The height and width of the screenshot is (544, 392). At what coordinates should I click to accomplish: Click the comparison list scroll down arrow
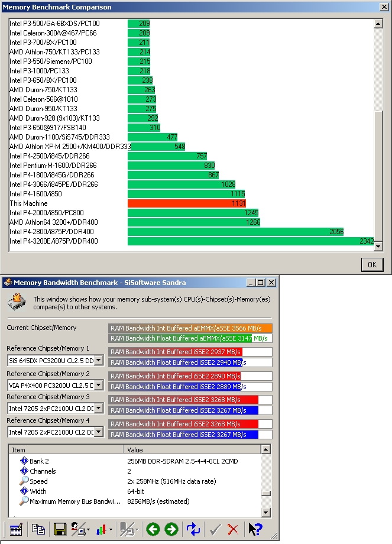coord(378,247)
